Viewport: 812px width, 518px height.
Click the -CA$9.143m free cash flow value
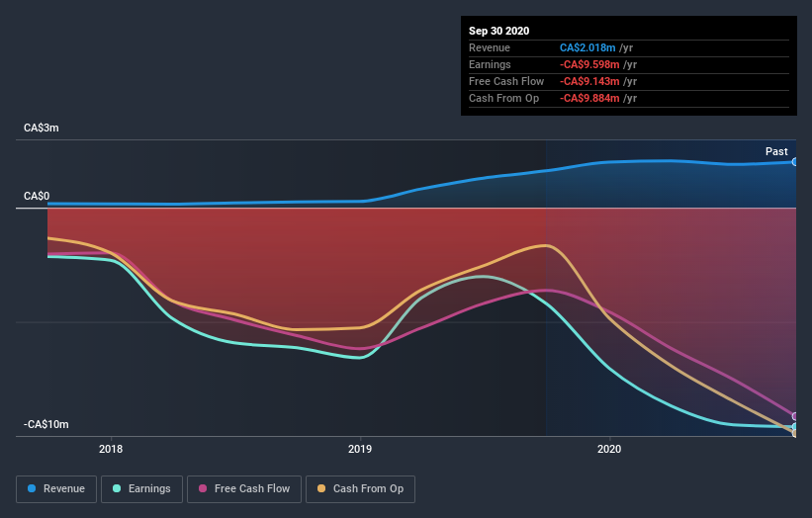(589, 81)
